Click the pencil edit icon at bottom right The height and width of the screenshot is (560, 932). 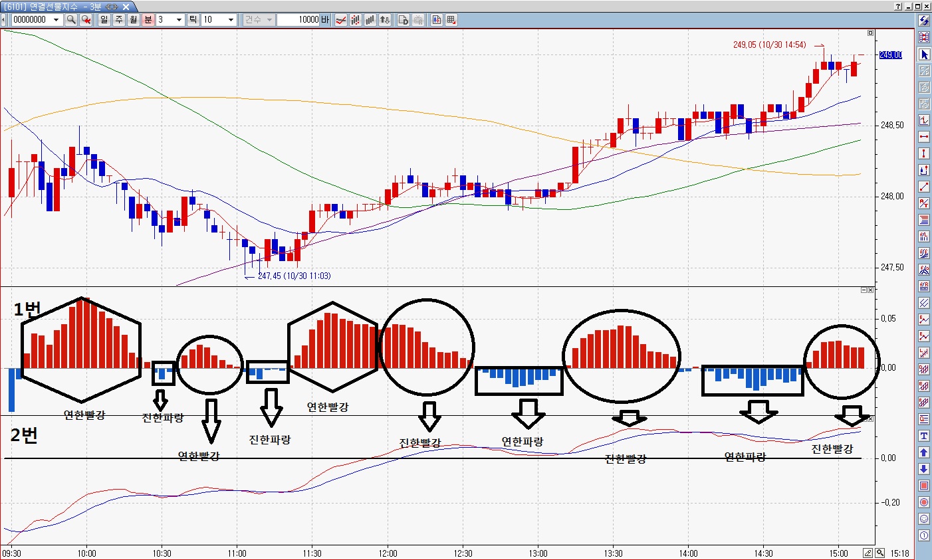(868, 553)
